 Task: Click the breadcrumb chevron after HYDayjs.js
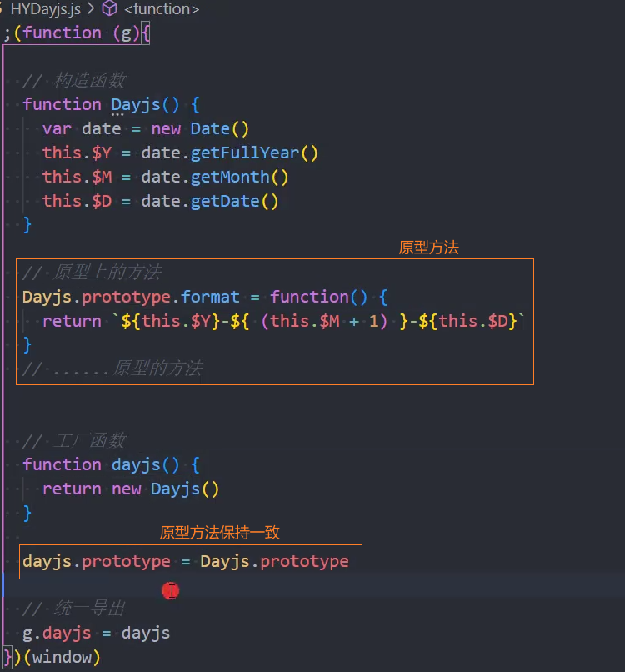(x=91, y=9)
